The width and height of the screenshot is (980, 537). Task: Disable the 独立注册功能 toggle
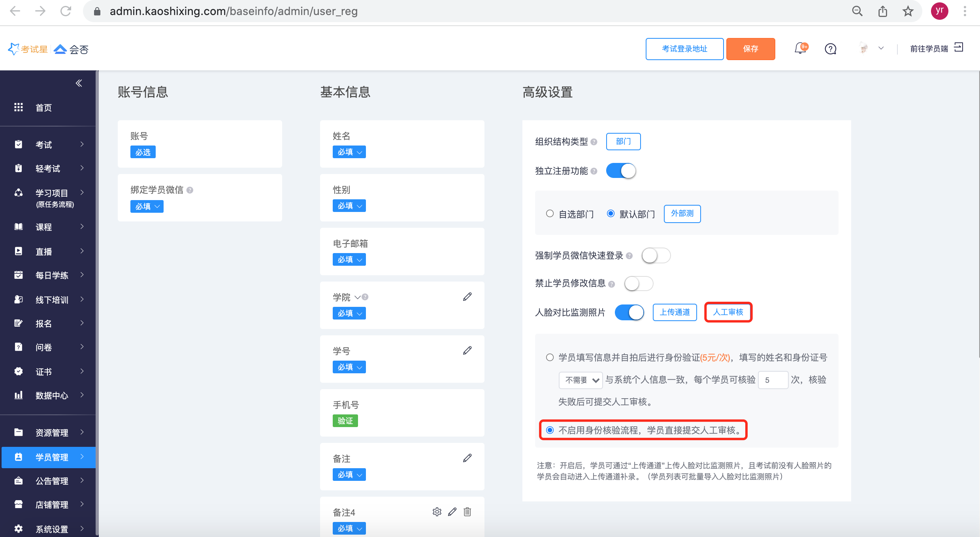click(x=621, y=171)
